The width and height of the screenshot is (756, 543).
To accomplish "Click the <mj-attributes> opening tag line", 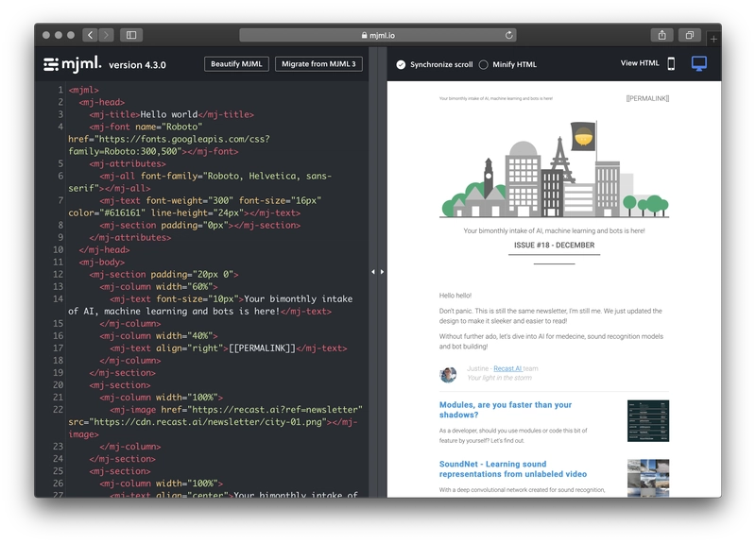I will click(x=128, y=163).
